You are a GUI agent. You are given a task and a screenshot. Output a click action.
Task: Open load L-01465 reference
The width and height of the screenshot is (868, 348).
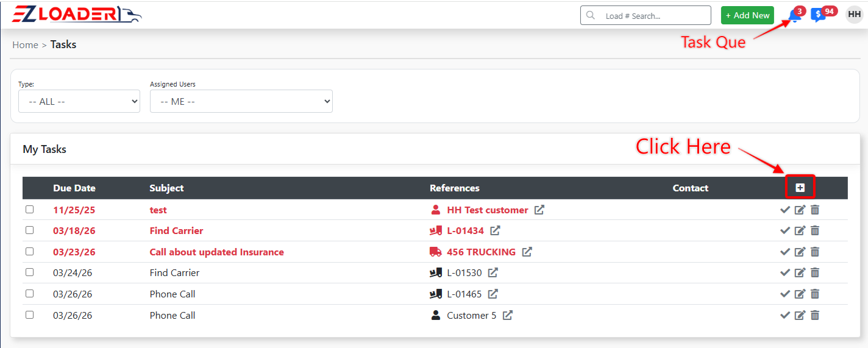(464, 294)
